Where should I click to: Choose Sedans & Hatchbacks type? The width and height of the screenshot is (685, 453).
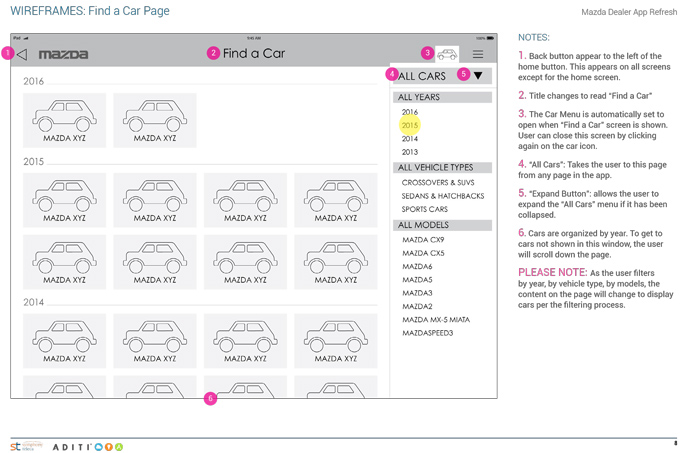(443, 196)
